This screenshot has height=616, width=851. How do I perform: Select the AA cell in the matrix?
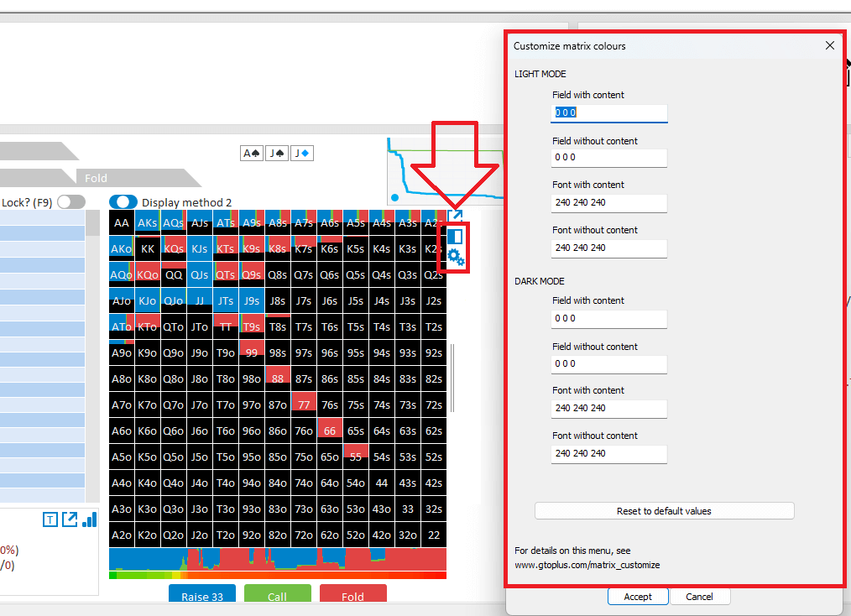[x=122, y=222]
